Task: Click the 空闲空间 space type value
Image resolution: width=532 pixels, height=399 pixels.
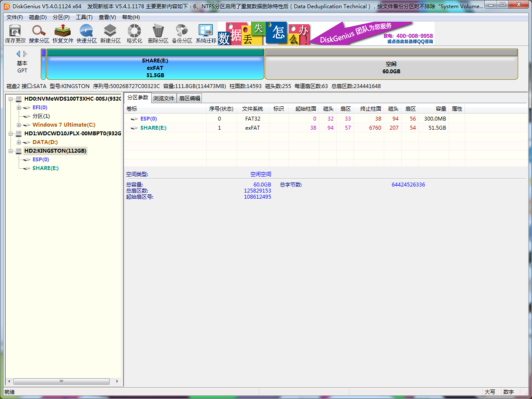Action: (261, 174)
